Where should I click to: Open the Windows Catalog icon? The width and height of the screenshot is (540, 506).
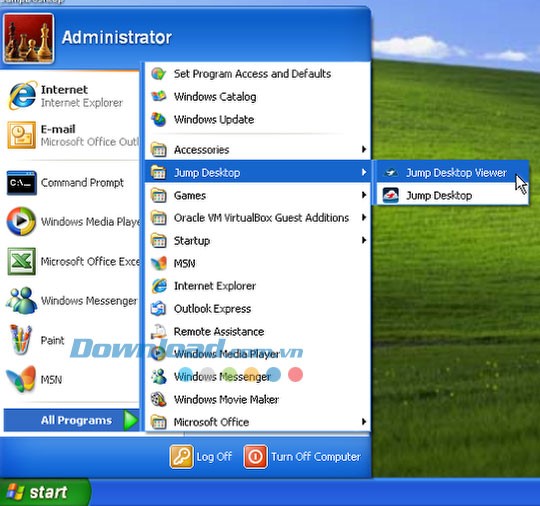(159, 96)
